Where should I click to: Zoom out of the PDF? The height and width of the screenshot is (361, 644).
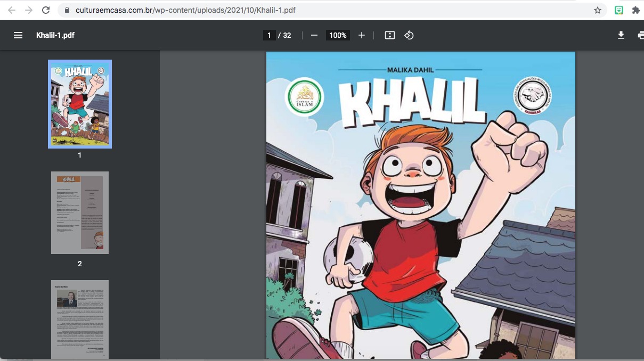(314, 35)
